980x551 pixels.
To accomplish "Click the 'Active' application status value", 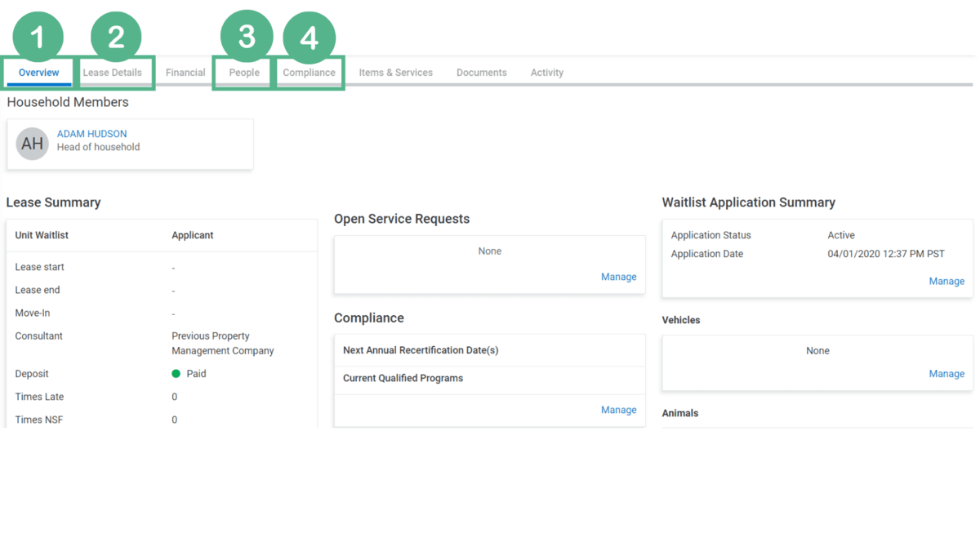I will pyautogui.click(x=841, y=235).
